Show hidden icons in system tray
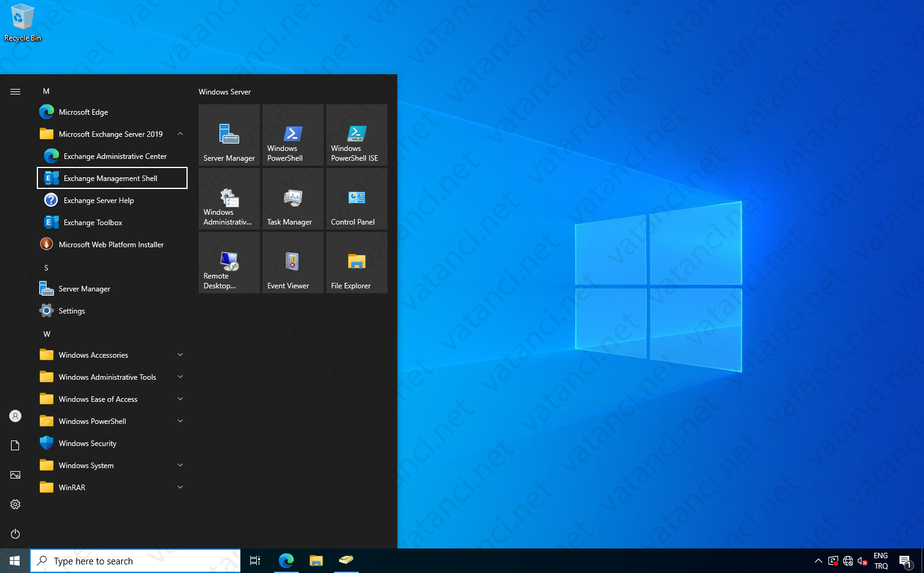 (x=818, y=561)
